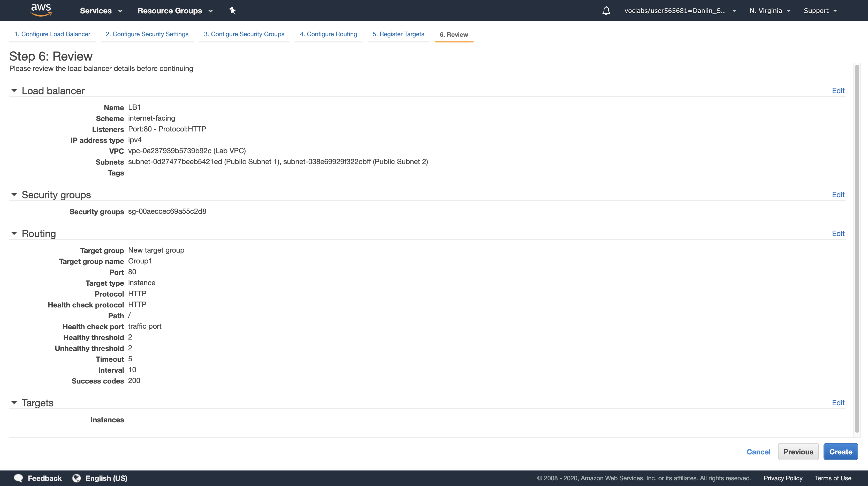Open the Support menu
The height and width of the screenshot is (486, 868).
point(820,11)
